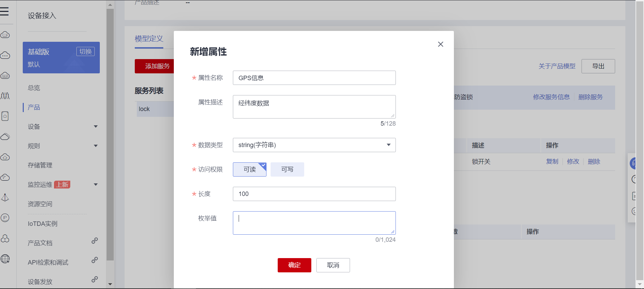Click the 切换 version switch
644x289 pixels.
85,52
